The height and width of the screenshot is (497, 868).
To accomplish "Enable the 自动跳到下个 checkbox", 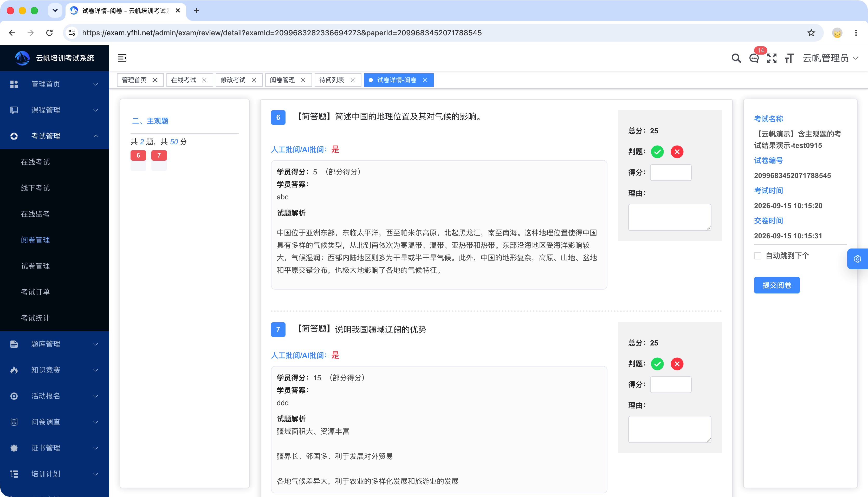I will point(758,256).
